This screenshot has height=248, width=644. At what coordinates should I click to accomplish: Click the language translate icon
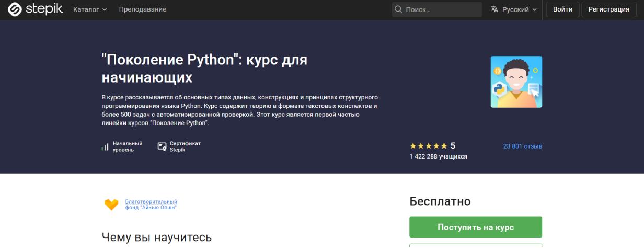point(494,9)
